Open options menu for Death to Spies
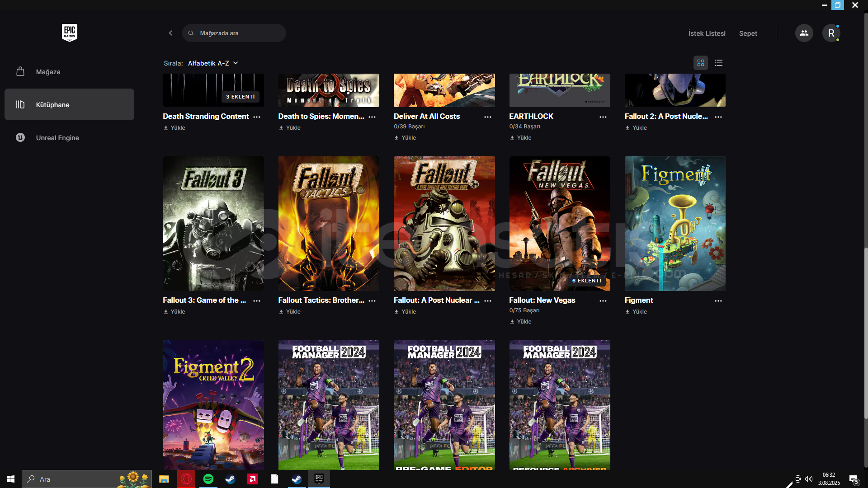The image size is (868, 488). coord(372,117)
